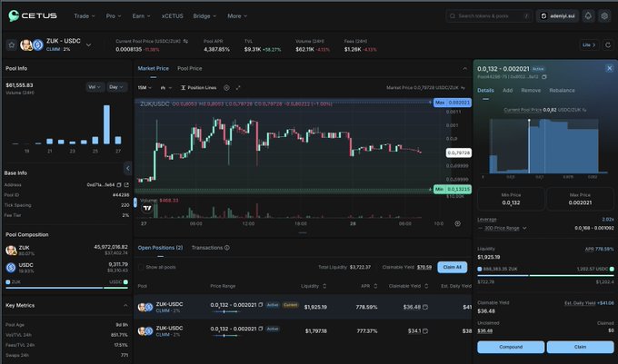Copy the position ID in details panel
The height and width of the screenshot is (364, 618).
coord(543,77)
